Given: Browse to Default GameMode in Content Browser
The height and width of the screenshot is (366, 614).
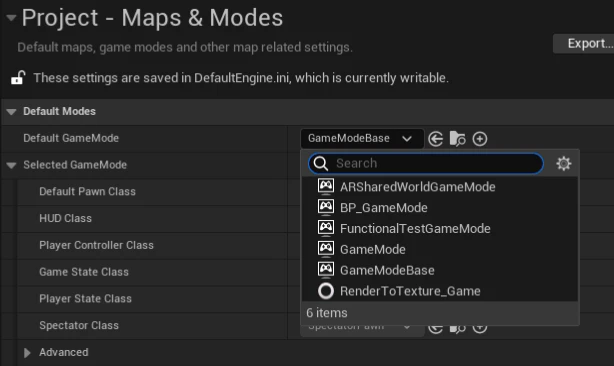Looking at the screenshot, I should pos(457,139).
